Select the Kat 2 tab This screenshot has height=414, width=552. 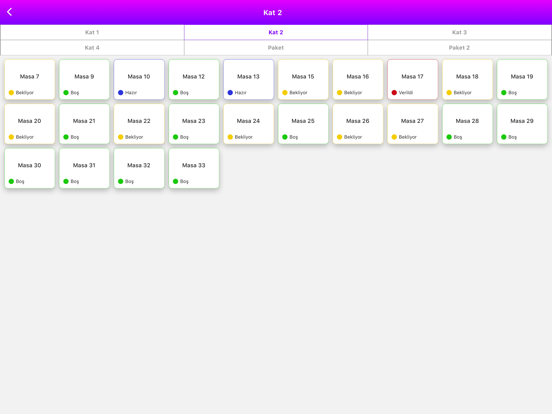276,32
